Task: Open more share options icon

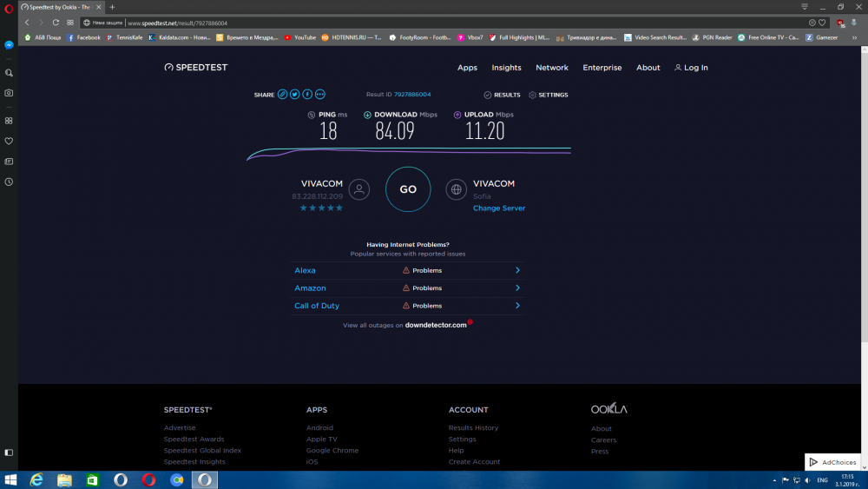Action: coord(320,94)
